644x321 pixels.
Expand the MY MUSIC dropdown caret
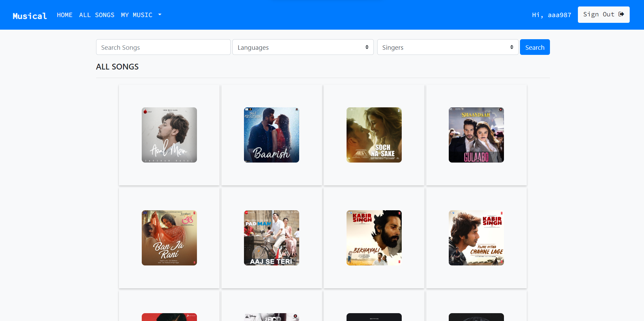160,15
